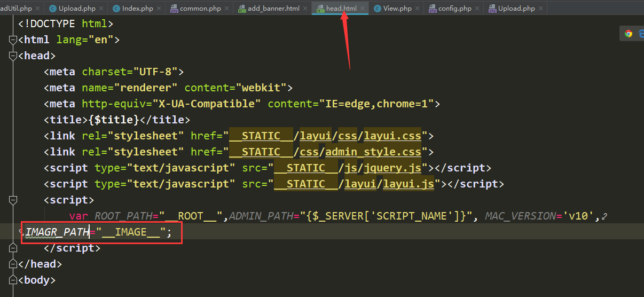Click the ROOT_PATH variable name

click(x=123, y=216)
